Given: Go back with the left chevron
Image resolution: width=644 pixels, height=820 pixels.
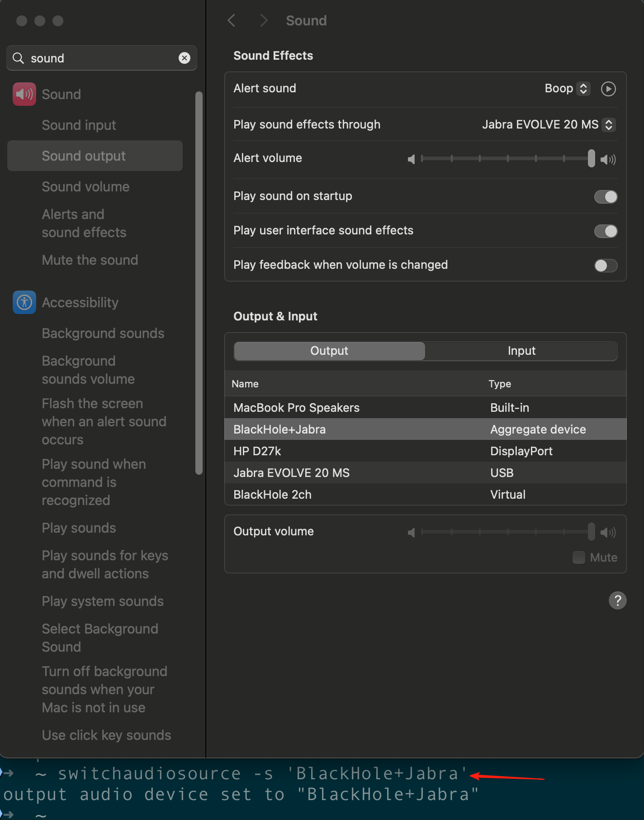Looking at the screenshot, I should click(x=232, y=20).
